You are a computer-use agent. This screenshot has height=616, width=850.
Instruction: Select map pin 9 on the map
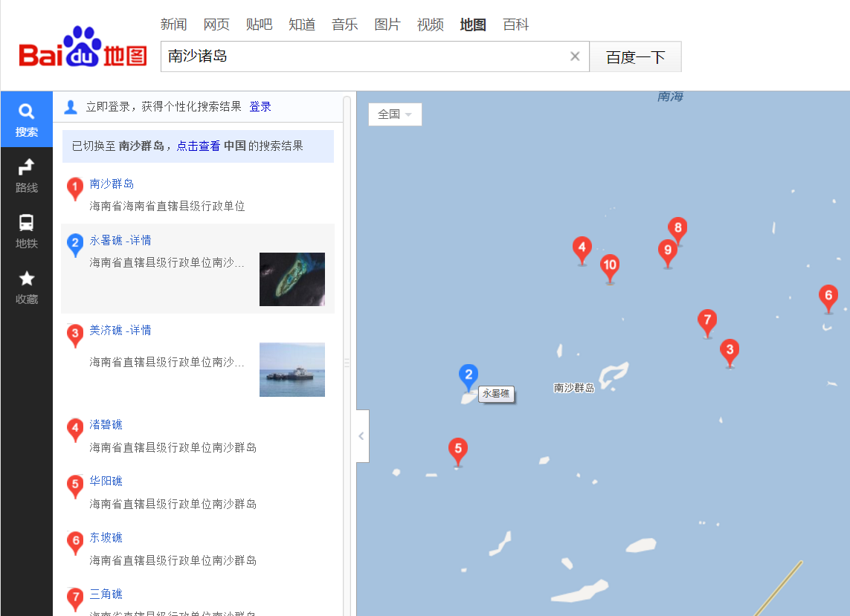667,253
